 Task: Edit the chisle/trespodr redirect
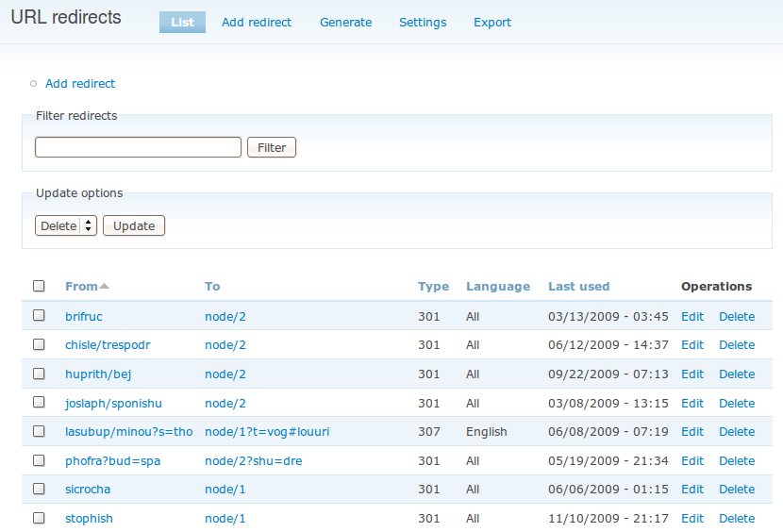tap(692, 345)
